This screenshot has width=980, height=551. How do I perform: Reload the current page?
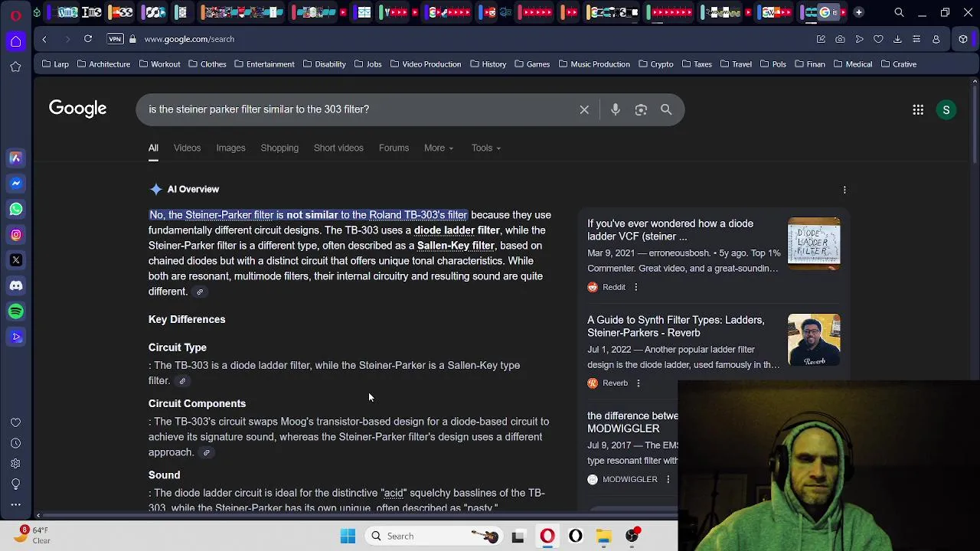(x=88, y=39)
